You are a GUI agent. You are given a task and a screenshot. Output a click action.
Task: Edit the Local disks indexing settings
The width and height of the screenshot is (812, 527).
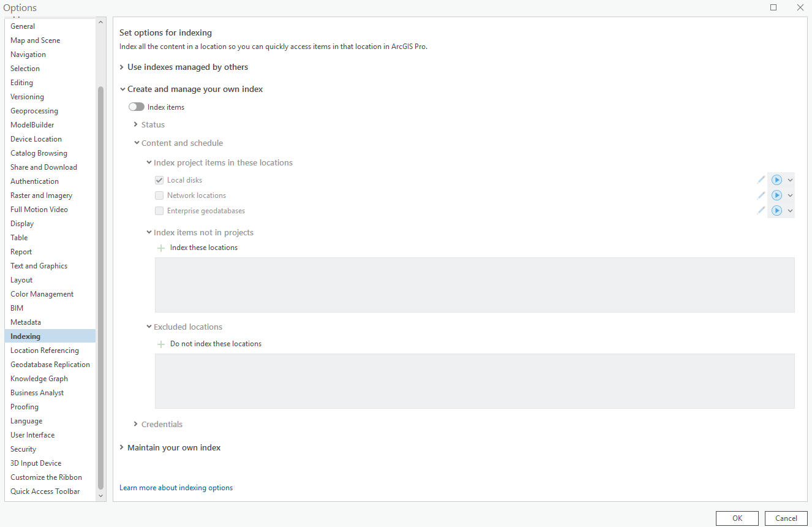pos(761,180)
